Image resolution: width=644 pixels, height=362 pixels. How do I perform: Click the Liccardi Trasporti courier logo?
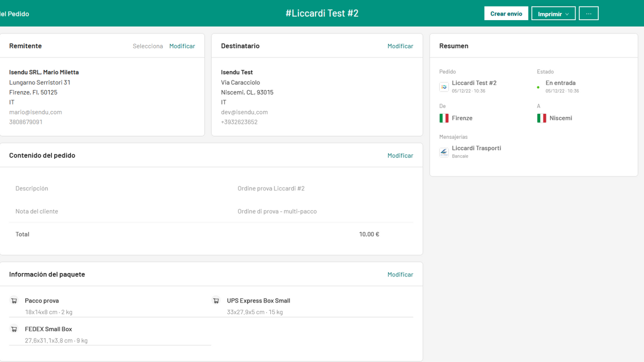coord(444,152)
